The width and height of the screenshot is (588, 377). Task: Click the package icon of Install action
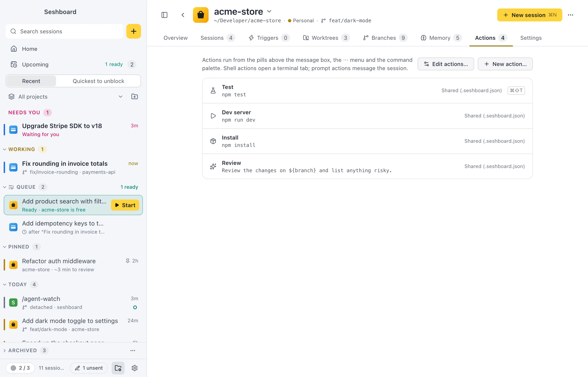(213, 141)
